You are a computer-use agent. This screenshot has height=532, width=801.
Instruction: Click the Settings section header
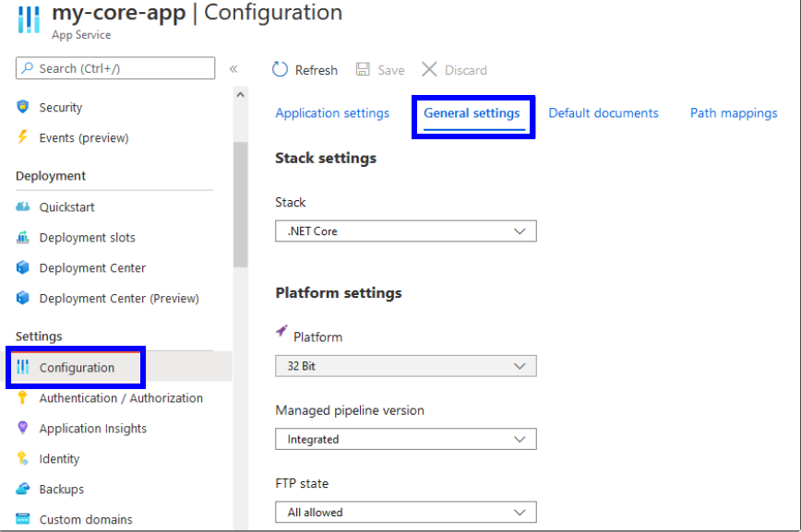(39, 336)
